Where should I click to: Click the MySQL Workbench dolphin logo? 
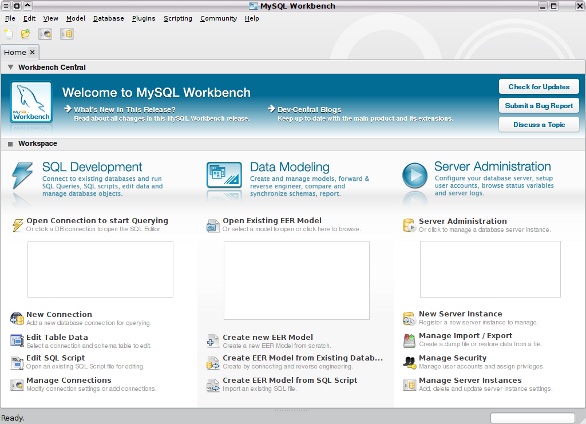point(31,102)
